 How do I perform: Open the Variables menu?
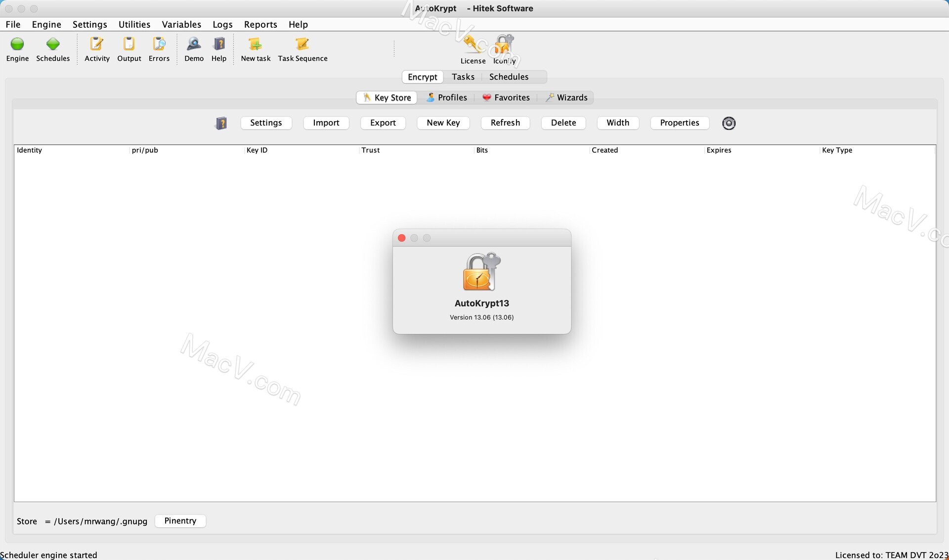tap(181, 24)
